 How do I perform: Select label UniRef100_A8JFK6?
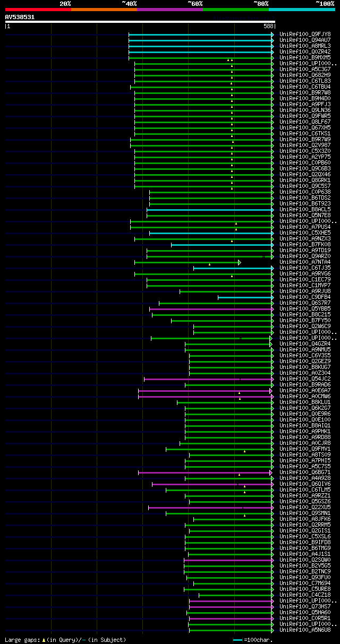pos(305,519)
